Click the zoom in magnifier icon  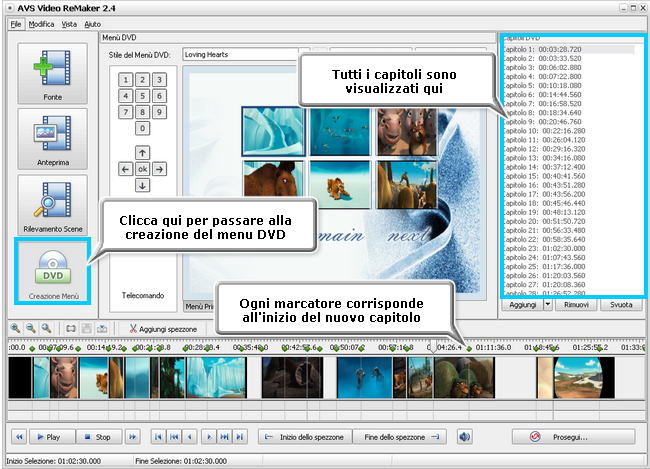tap(15, 328)
